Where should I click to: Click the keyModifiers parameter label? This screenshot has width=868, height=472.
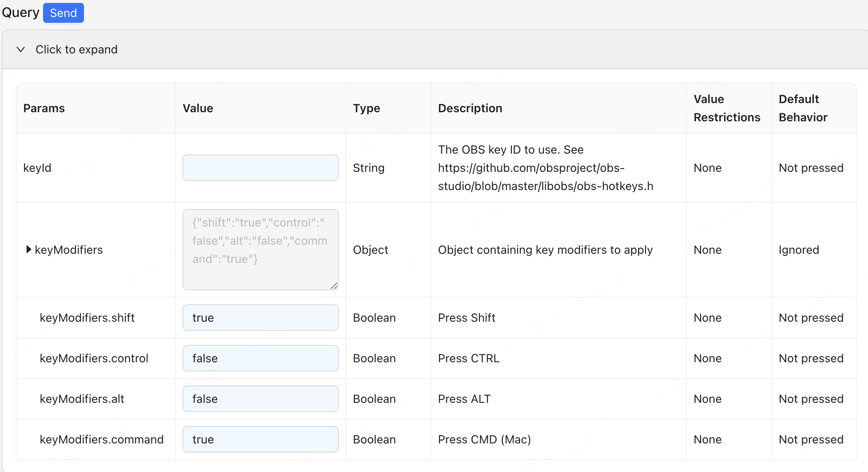69,250
